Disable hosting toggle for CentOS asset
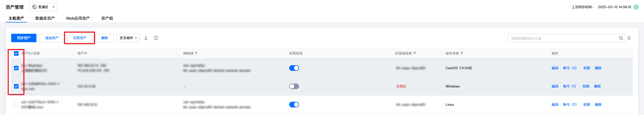Image resolution: width=644 pixels, height=115 pixels. pyautogui.click(x=294, y=68)
